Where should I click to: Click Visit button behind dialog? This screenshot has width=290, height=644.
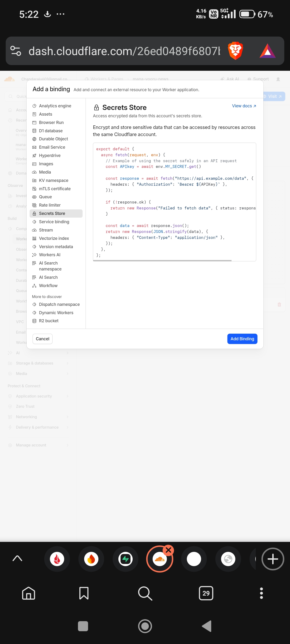pyautogui.click(x=274, y=96)
